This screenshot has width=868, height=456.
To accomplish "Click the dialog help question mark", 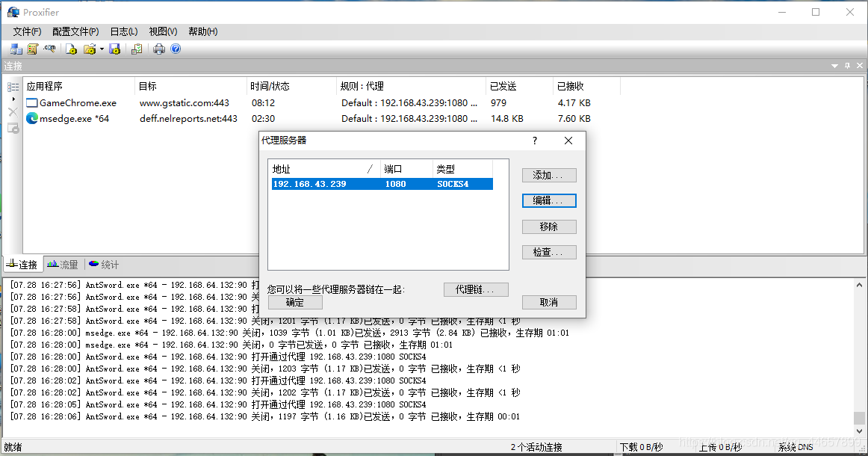I will tap(535, 141).
